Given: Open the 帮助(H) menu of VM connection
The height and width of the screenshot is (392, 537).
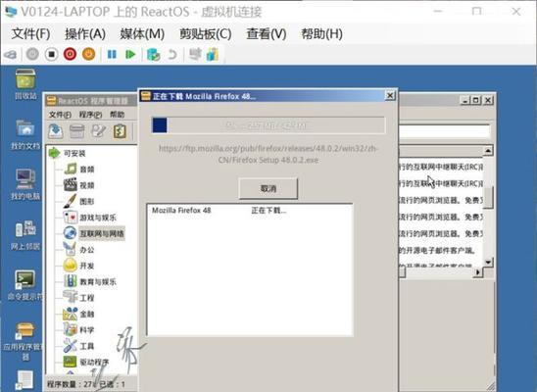Looking at the screenshot, I should coord(321,34).
